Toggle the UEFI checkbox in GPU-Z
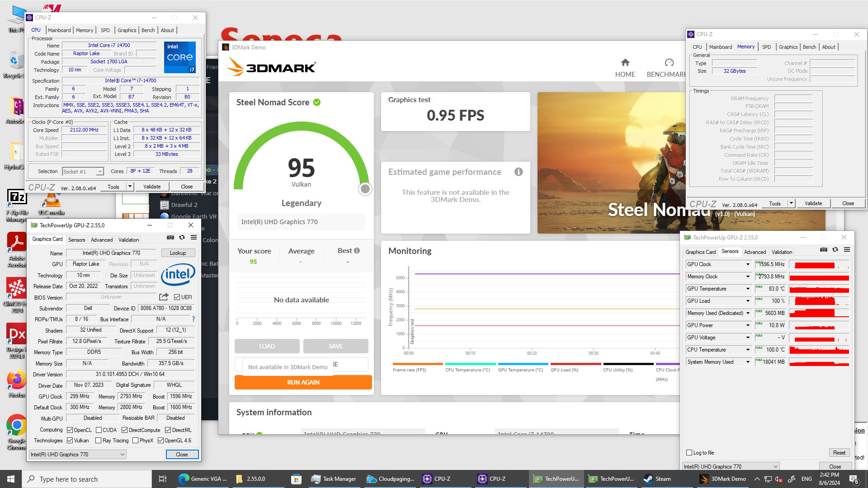This screenshot has width=868, height=488. (177, 297)
